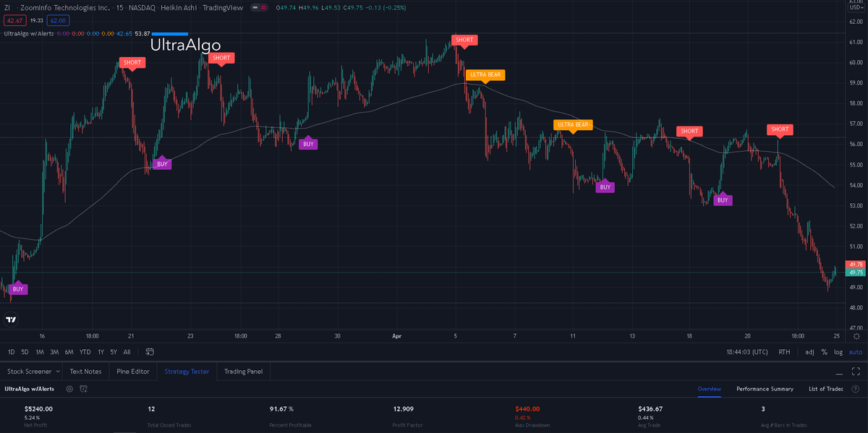Switch to Performance Summary tab
868x433 pixels.
tap(765, 389)
